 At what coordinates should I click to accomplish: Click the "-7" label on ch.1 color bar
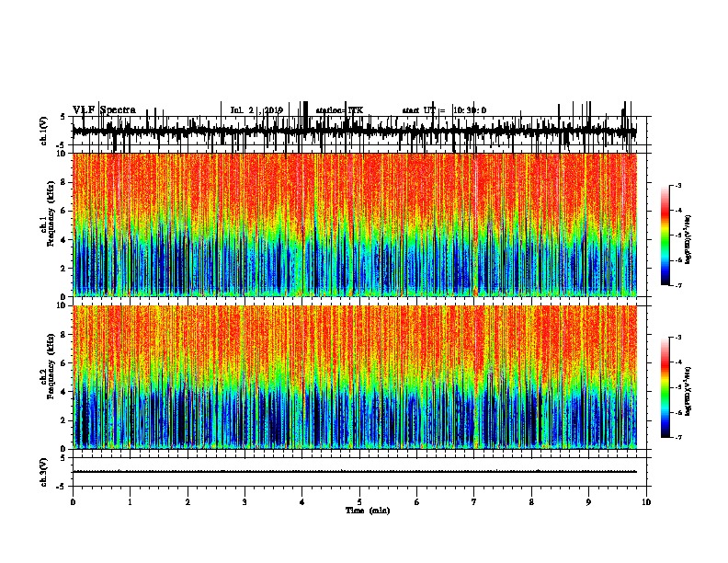(x=677, y=285)
